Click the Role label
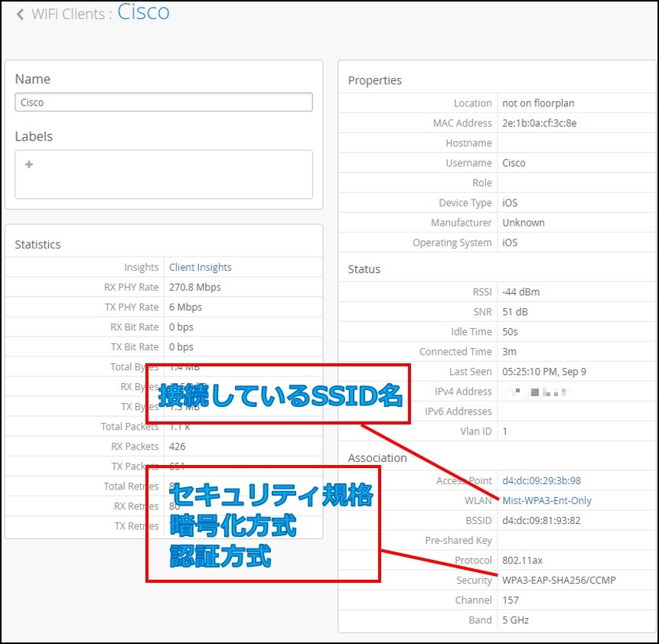The width and height of the screenshot is (659, 644). (481, 183)
